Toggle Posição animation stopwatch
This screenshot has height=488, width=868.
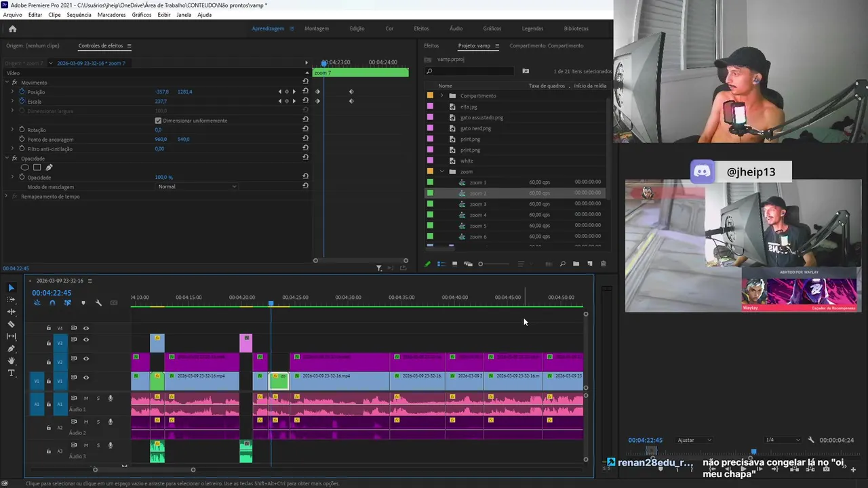(22, 91)
